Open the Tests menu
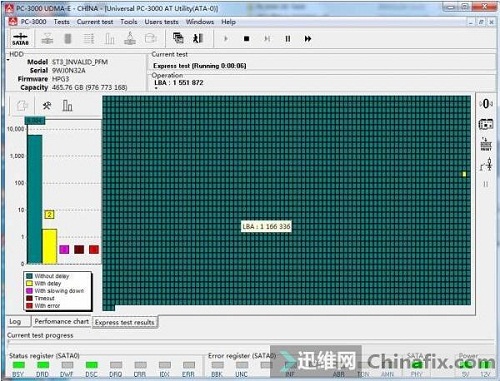Screen dimensions: 500x381 (62, 22)
